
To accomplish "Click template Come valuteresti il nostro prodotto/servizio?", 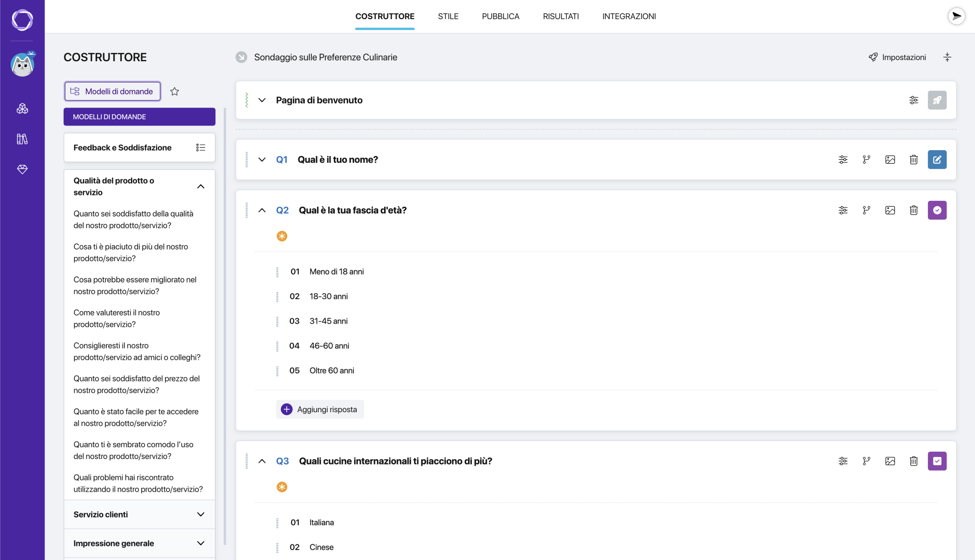I will click(x=117, y=318).
